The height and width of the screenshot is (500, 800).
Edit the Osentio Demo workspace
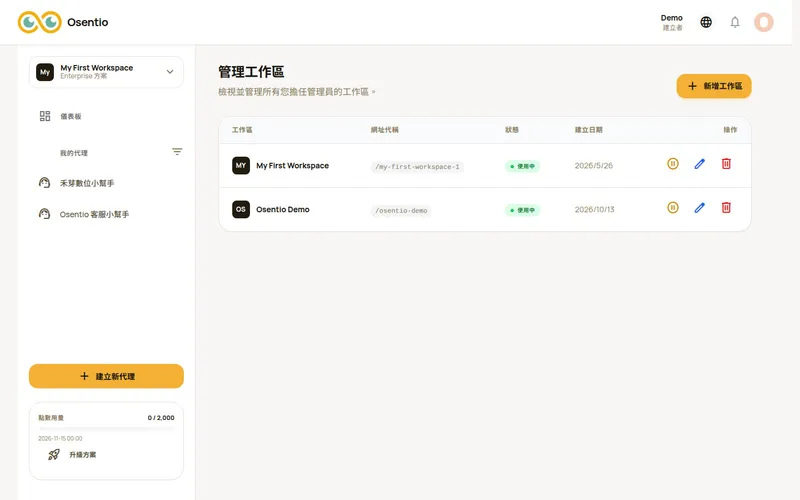(x=699, y=208)
